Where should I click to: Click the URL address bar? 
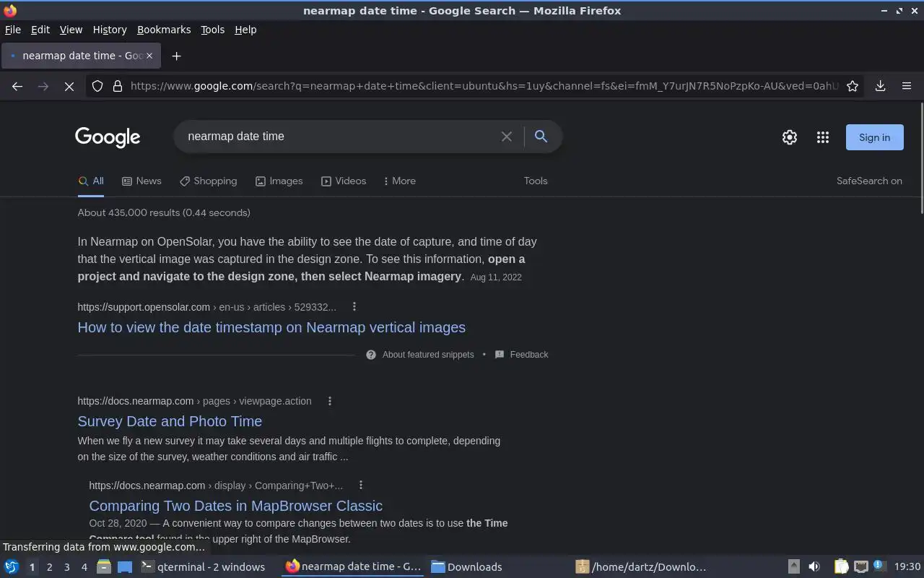pyautogui.click(x=484, y=86)
